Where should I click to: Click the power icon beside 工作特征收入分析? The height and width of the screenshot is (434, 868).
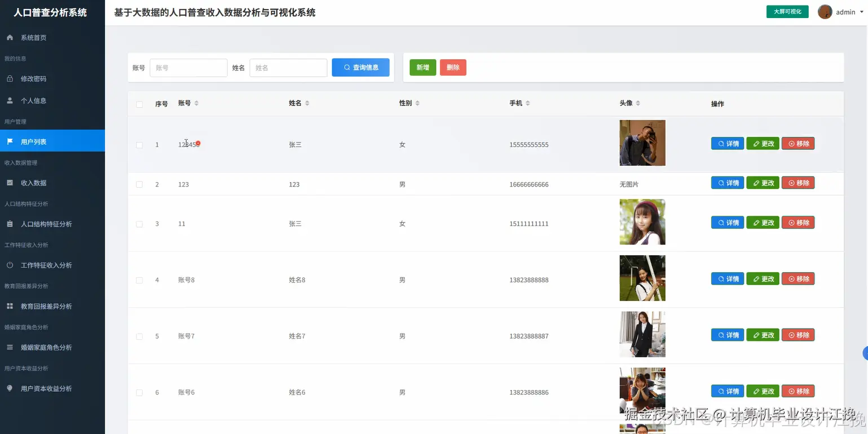pos(10,265)
